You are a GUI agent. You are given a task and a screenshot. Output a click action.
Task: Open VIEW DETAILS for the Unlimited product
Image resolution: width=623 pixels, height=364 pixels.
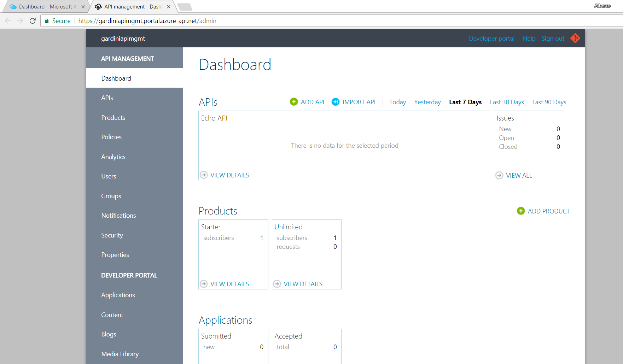303,283
